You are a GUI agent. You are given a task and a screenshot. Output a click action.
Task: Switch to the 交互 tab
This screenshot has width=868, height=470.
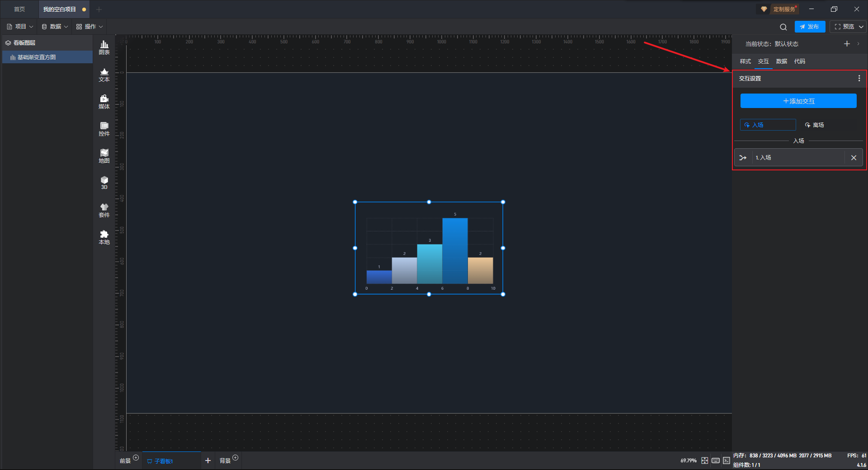(x=763, y=61)
